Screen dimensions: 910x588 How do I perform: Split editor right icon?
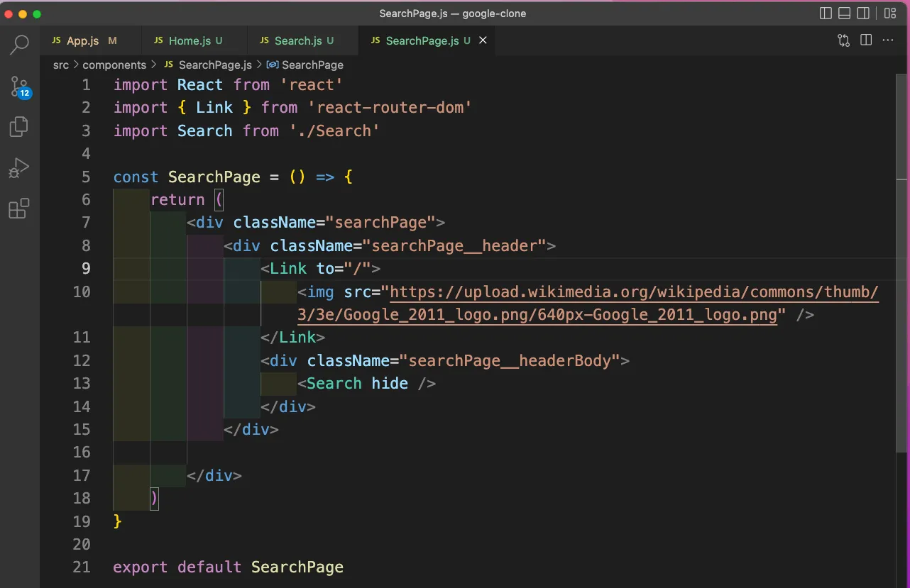866,40
